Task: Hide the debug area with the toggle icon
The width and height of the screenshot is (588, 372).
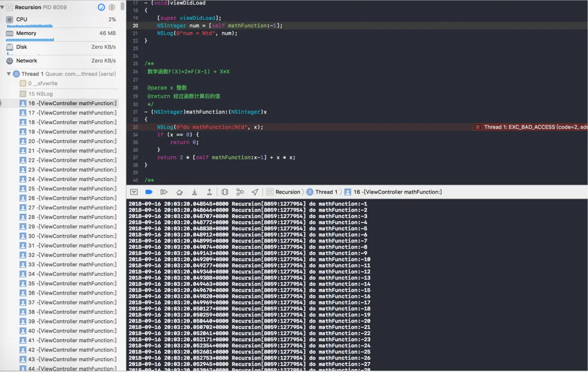Action: 134,192
